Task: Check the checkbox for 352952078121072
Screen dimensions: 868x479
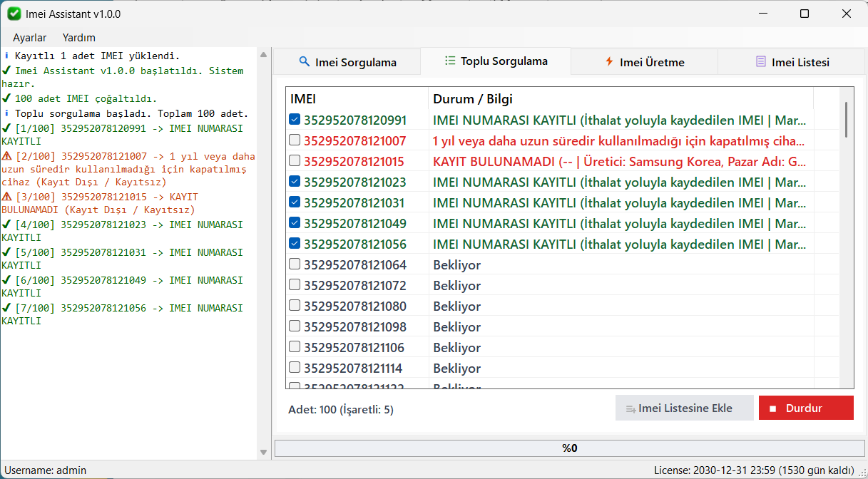Action: pos(295,285)
